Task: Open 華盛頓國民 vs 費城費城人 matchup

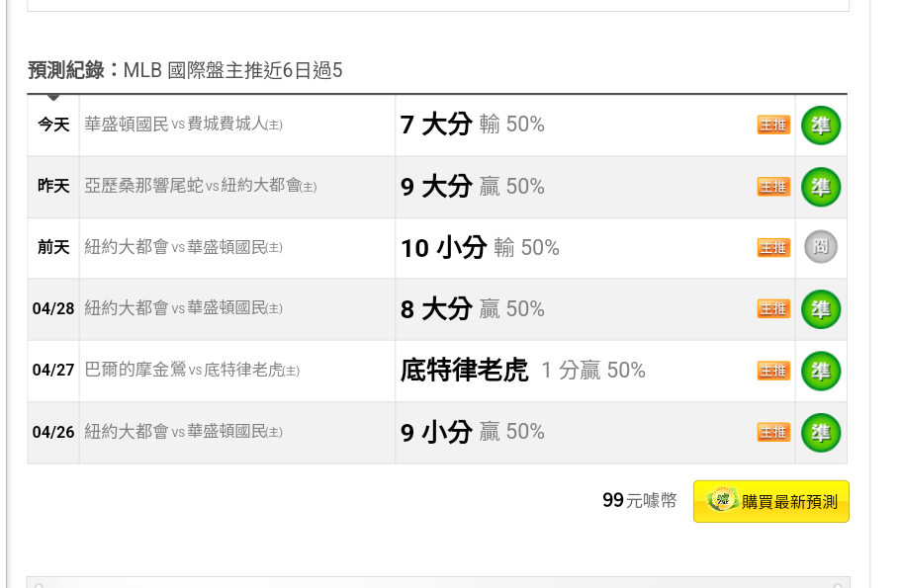Action: point(184,125)
